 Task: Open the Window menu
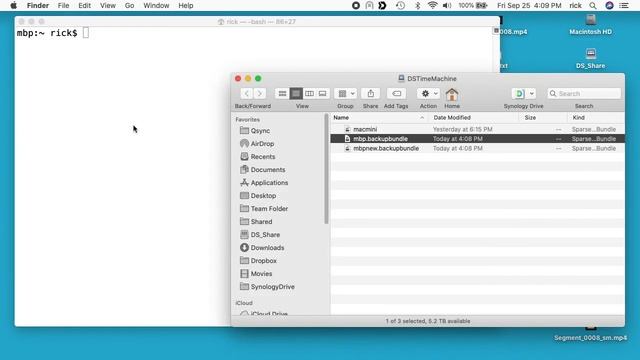point(156,6)
